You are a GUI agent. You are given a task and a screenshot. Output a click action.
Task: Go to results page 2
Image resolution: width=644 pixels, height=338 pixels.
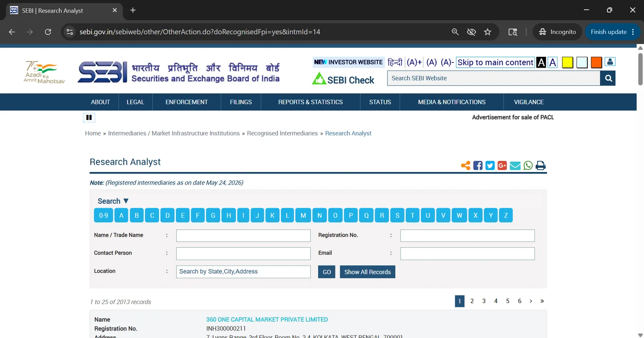472,301
